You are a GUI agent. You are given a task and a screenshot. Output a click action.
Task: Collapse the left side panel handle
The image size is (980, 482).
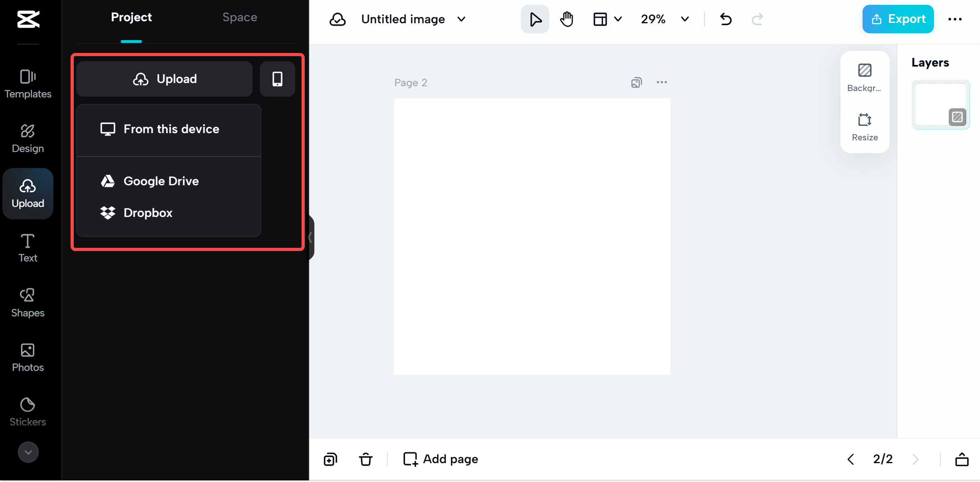pos(310,238)
